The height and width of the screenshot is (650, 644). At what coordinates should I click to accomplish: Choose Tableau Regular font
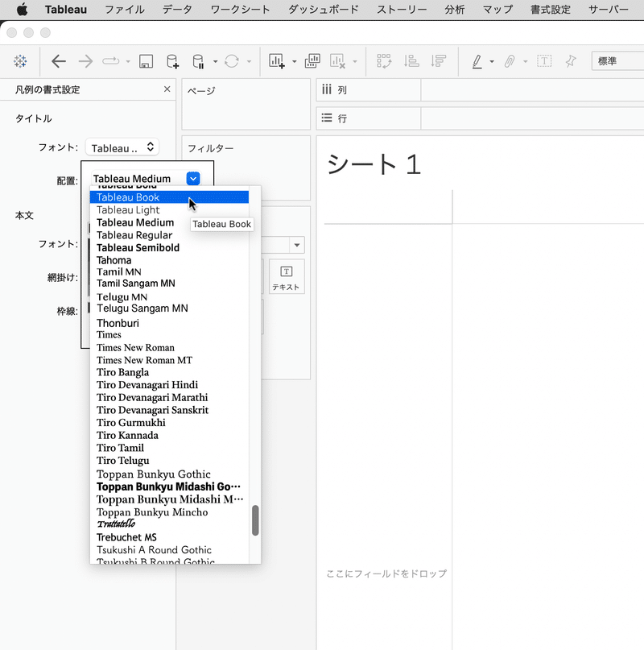tap(169, 235)
